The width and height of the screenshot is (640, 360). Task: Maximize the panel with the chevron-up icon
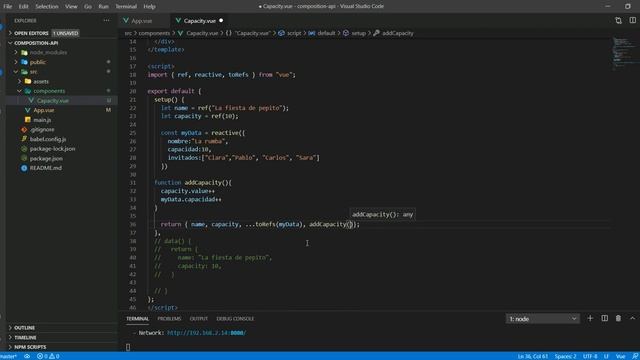tap(632, 318)
